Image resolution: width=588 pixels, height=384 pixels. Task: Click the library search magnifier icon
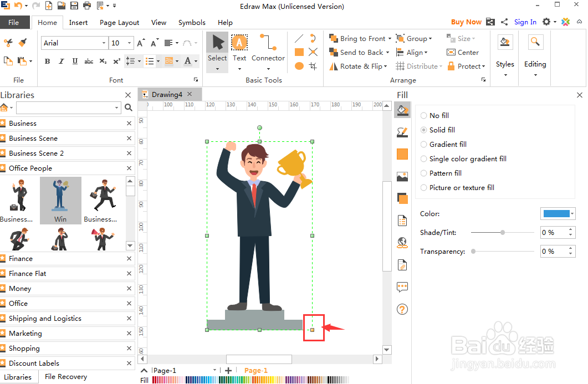coord(128,107)
